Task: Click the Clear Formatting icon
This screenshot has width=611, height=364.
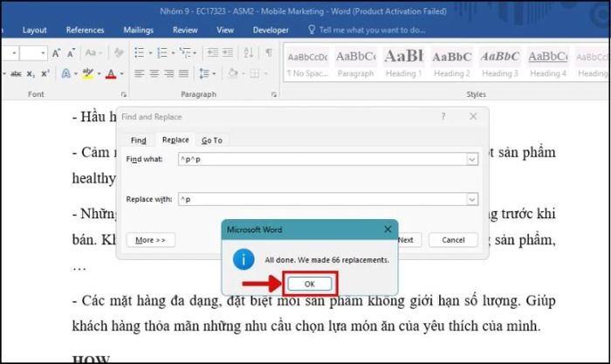Action: coord(119,52)
